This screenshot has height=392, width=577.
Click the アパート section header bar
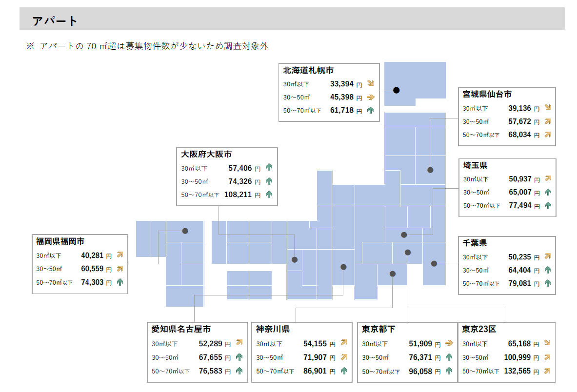292,21
